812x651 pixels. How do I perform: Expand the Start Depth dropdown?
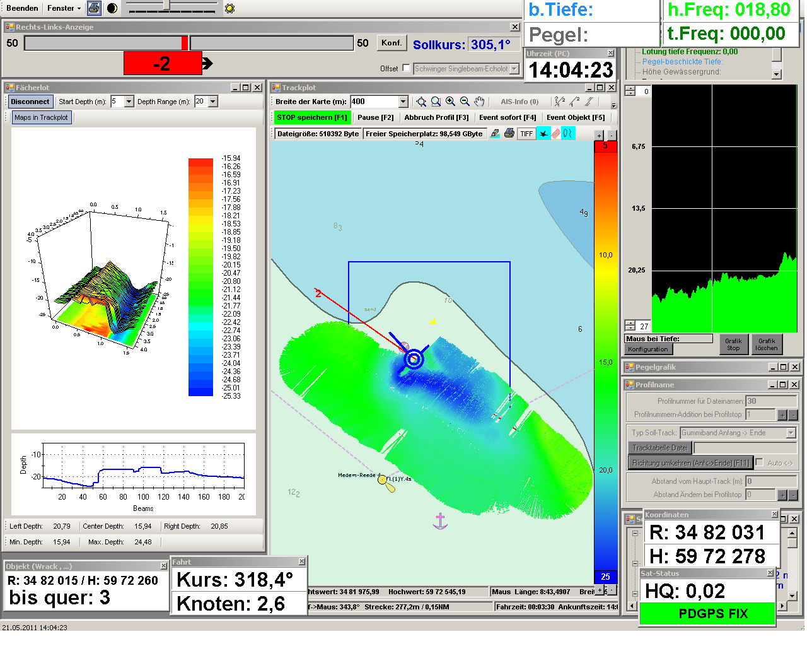point(129,102)
